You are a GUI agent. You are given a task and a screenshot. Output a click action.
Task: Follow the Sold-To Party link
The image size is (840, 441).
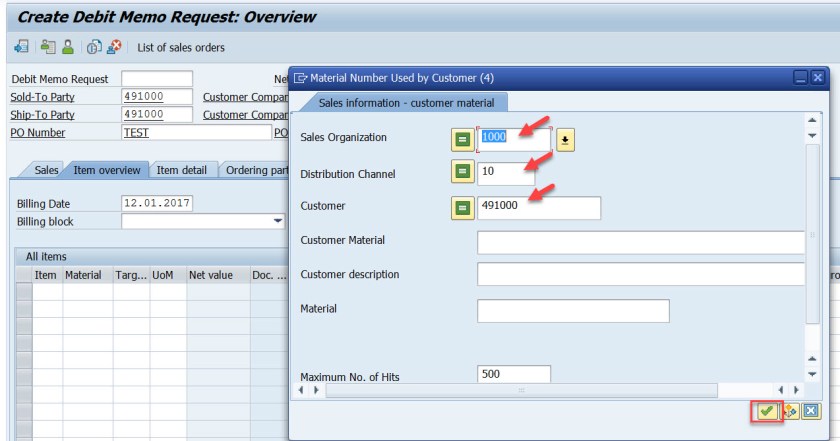[x=42, y=97]
